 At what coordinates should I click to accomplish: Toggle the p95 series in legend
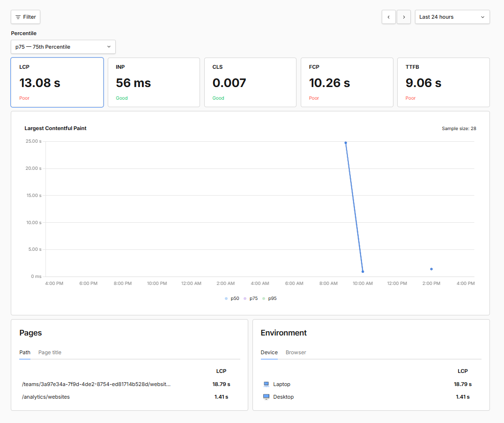pos(264,299)
